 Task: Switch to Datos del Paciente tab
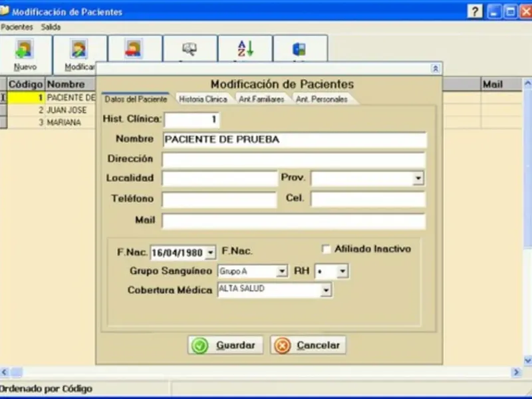point(136,99)
